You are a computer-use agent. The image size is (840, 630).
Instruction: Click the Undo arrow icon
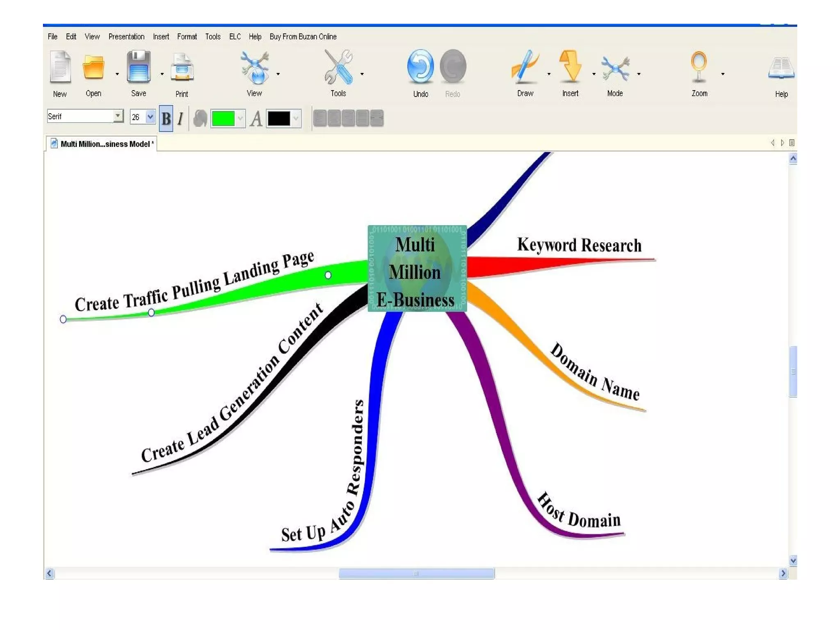(x=420, y=66)
